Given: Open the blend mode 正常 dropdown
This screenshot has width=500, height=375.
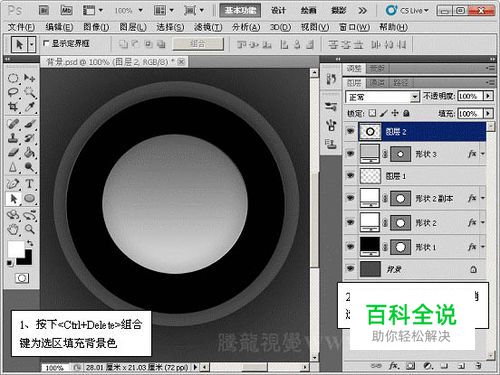Looking at the screenshot, I should (x=382, y=97).
